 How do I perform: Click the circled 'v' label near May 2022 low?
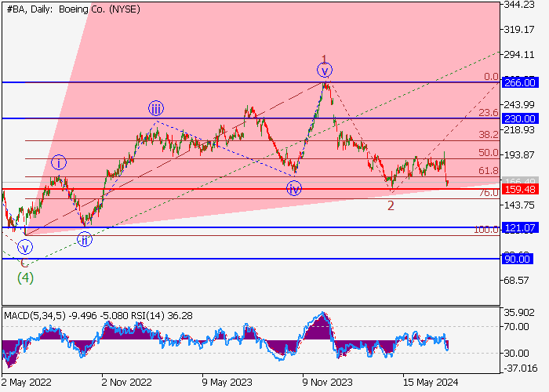(x=25, y=248)
